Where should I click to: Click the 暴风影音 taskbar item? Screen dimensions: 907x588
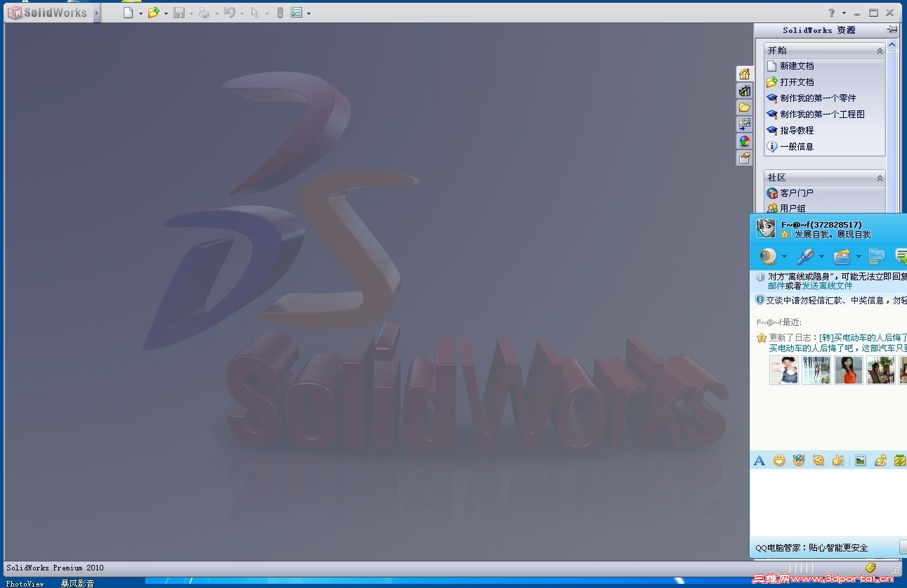pyautogui.click(x=77, y=583)
